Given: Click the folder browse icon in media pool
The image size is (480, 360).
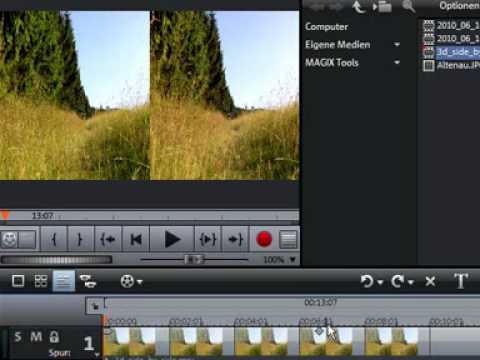Looking at the screenshot, I should [x=382, y=6].
